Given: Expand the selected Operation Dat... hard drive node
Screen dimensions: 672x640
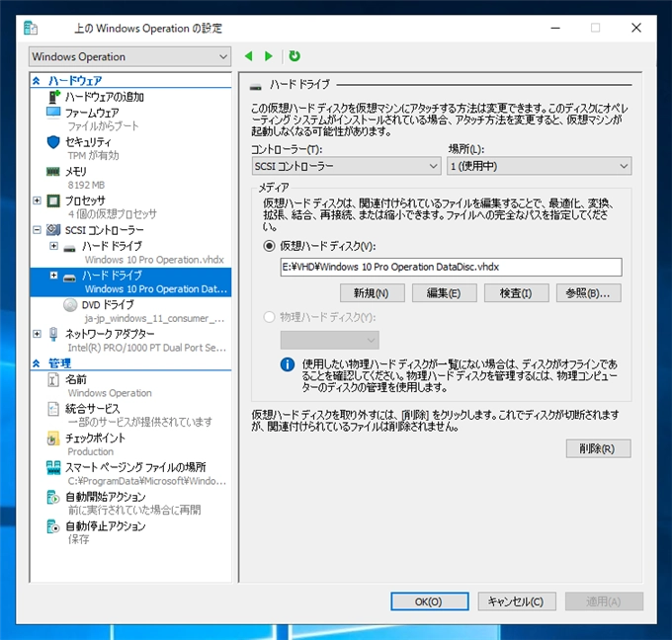Looking at the screenshot, I should pyautogui.click(x=53, y=275).
